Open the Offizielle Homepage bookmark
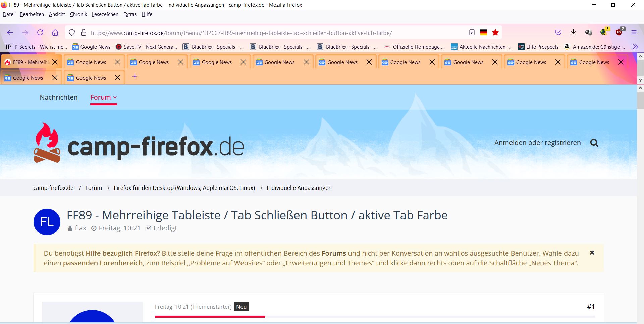Viewport: 644px width, 324px height. pyautogui.click(x=415, y=47)
